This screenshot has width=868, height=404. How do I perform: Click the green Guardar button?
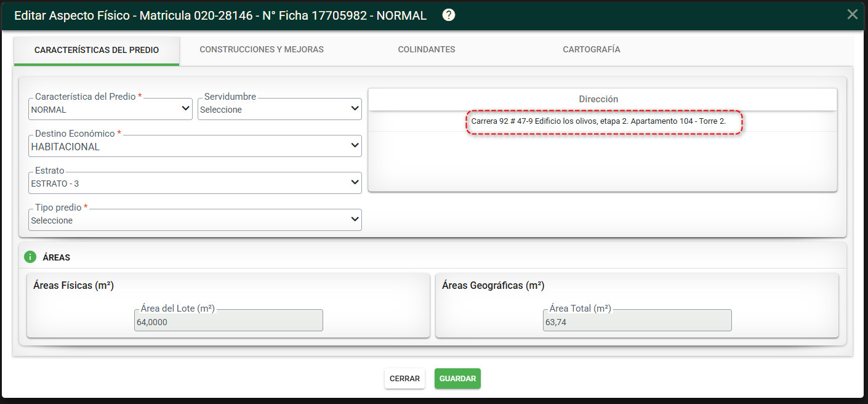click(x=457, y=379)
